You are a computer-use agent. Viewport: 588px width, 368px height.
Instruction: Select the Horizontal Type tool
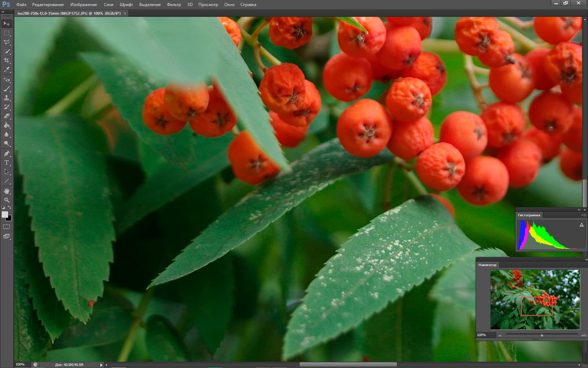tap(7, 163)
